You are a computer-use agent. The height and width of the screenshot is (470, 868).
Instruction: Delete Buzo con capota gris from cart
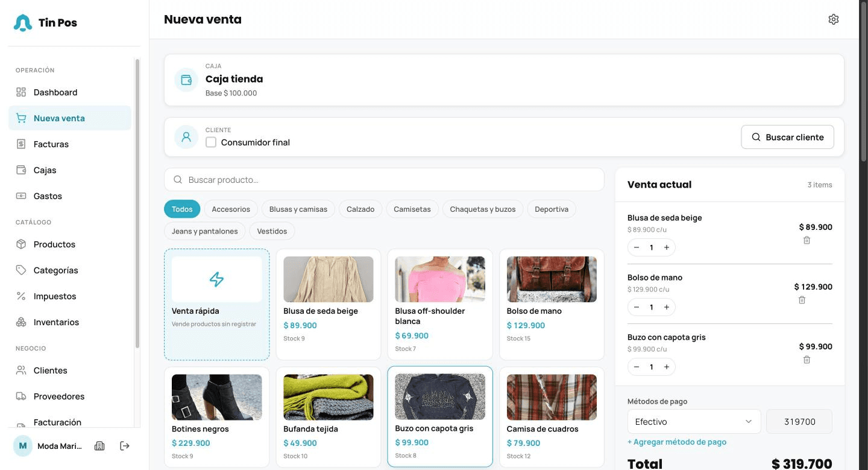[807, 360]
